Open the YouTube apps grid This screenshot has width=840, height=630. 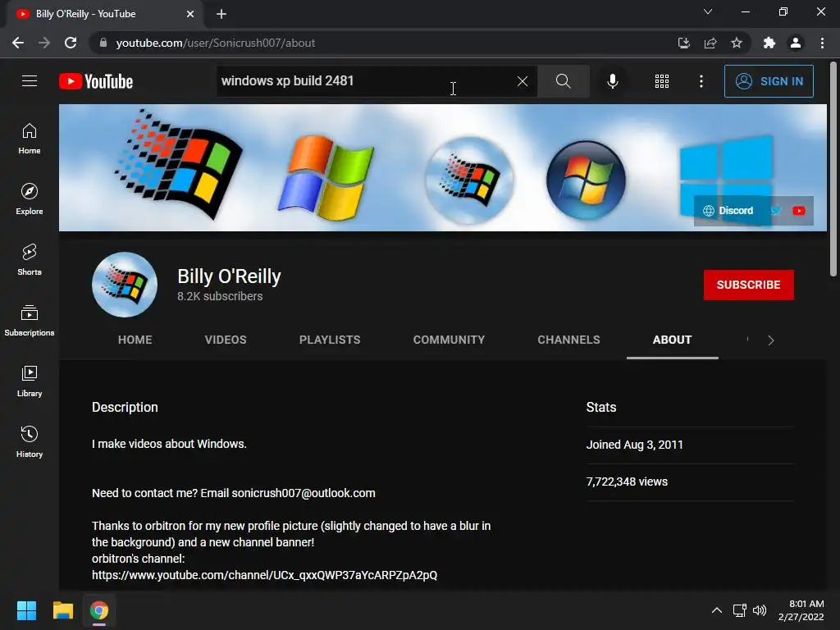pos(662,81)
